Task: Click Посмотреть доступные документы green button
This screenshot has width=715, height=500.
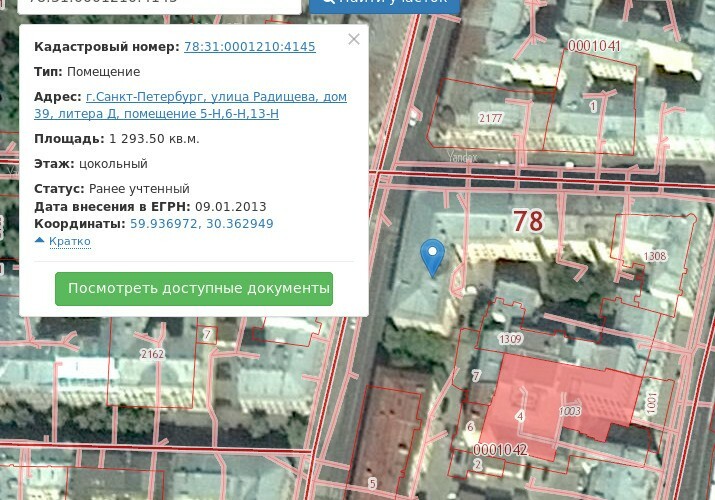Action: 194,289
